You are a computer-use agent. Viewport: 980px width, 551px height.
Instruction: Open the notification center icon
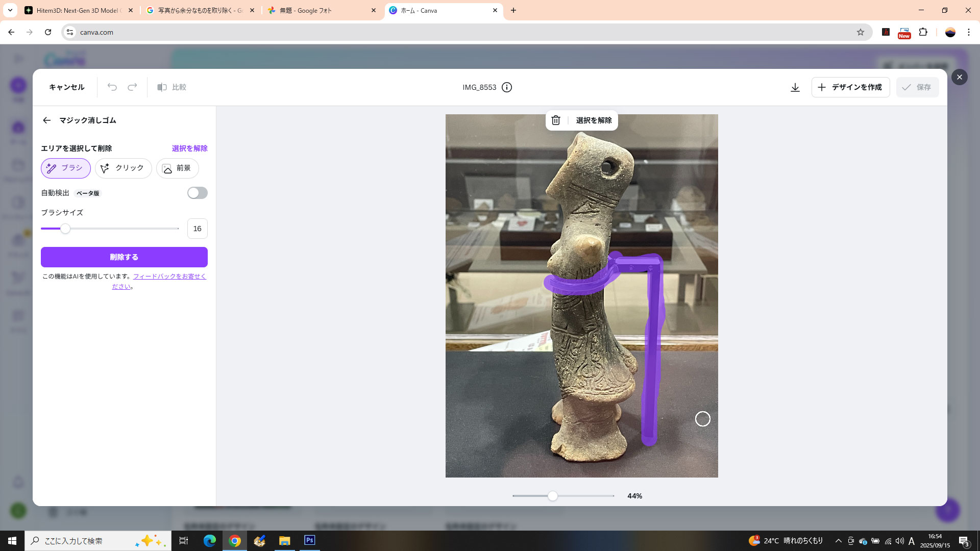coord(964,541)
